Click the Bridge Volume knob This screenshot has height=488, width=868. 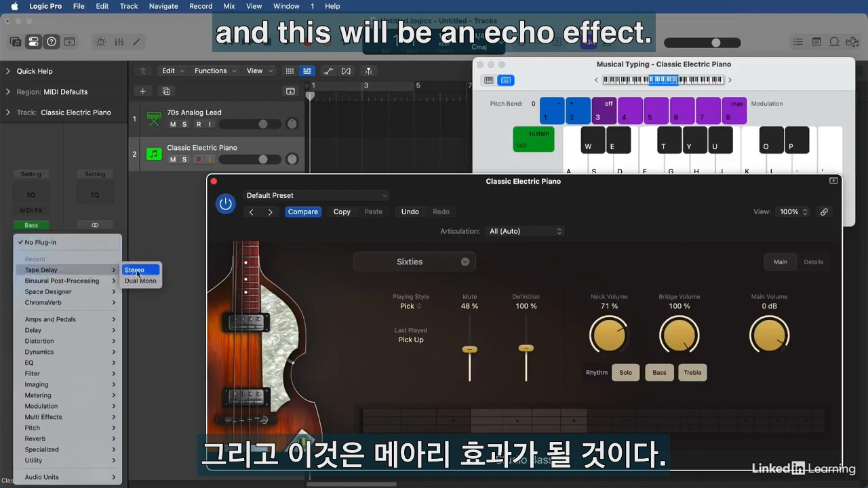click(679, 335)
